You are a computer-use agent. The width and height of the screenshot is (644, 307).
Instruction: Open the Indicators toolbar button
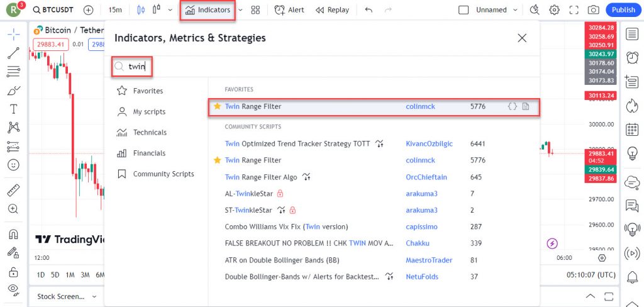click(x=208, y=10)
